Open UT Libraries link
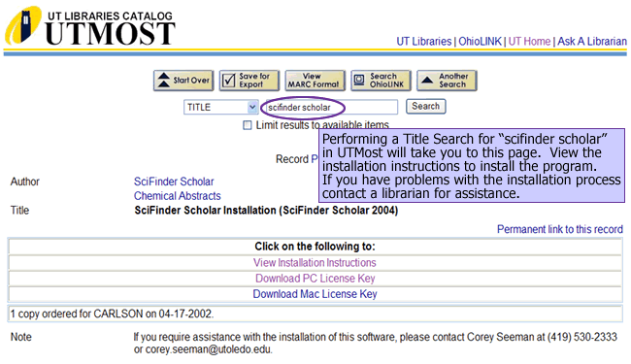The width and height of the screenshot is (631, 364). 424,42
